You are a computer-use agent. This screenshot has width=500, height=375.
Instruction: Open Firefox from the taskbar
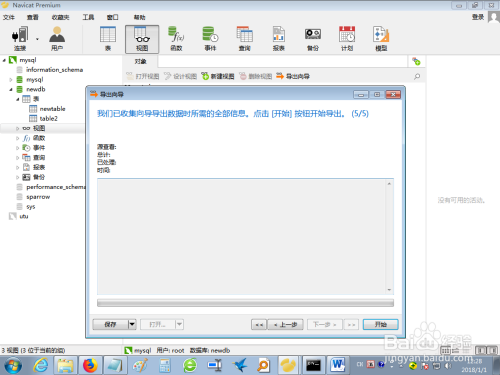pyautogui.click(x=90, y=365)
